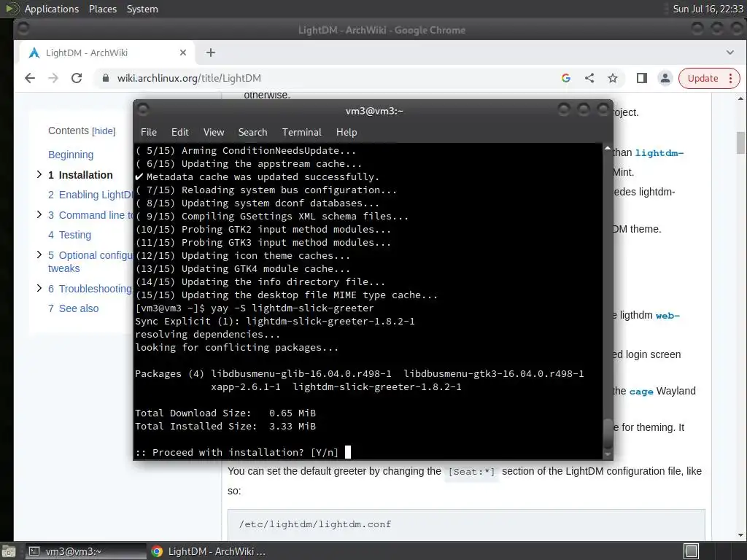Screen dimensions: 747x560
Task: Bookmark this page with the star
Action: point(613,78)
